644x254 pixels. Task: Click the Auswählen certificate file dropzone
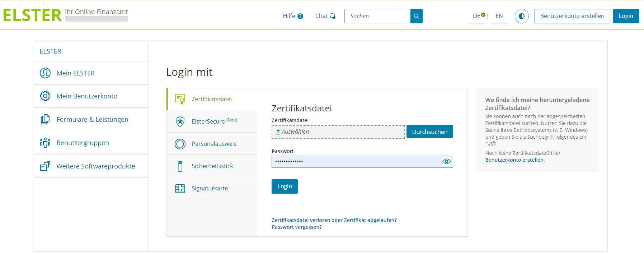point(338,132)
